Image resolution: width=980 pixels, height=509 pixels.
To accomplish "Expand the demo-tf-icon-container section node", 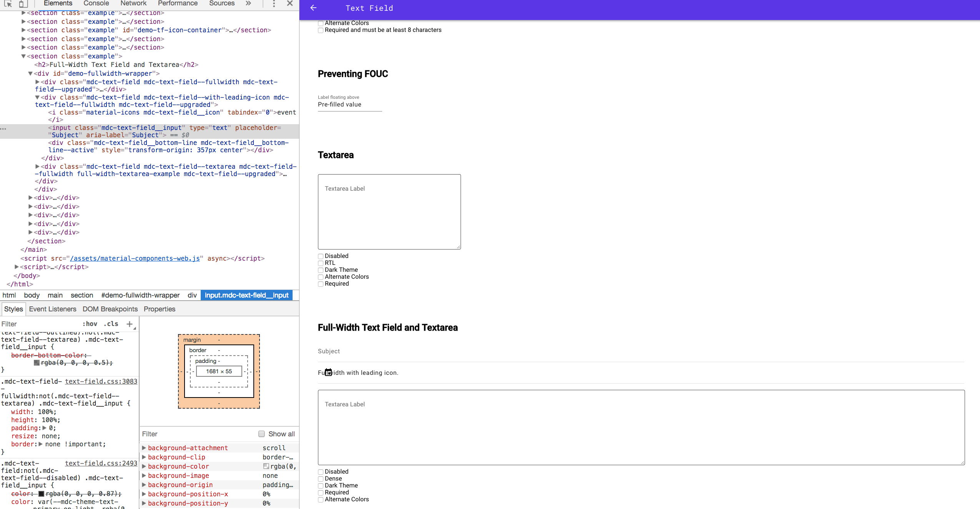I will [23, 30].
